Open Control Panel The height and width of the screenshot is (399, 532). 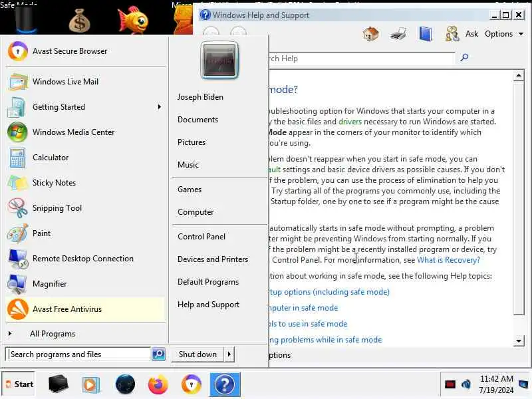pos(201,237)
